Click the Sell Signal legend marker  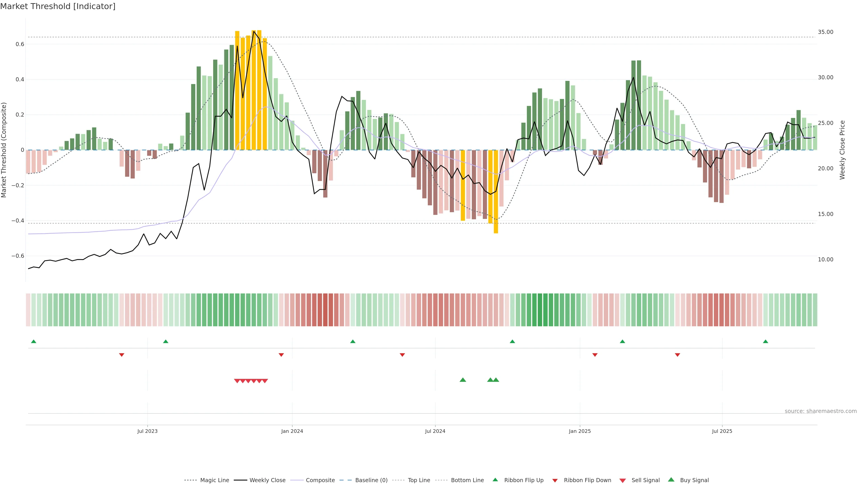tap(623, 481)
